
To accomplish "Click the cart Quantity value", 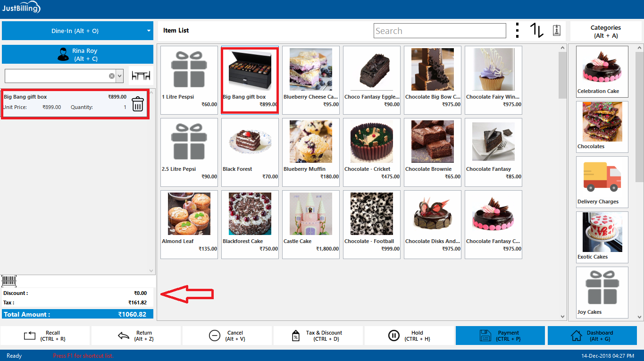I will [x=125, y=107].
